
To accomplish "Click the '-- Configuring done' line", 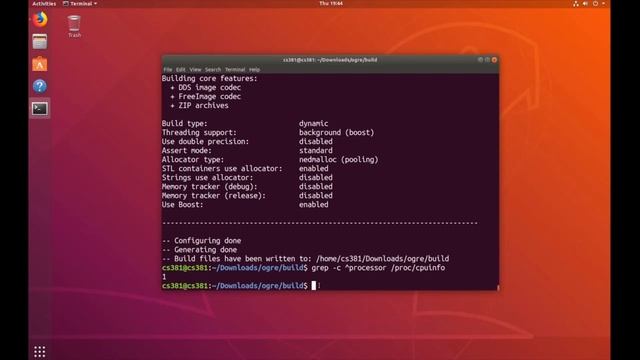I will click(201, 240).
